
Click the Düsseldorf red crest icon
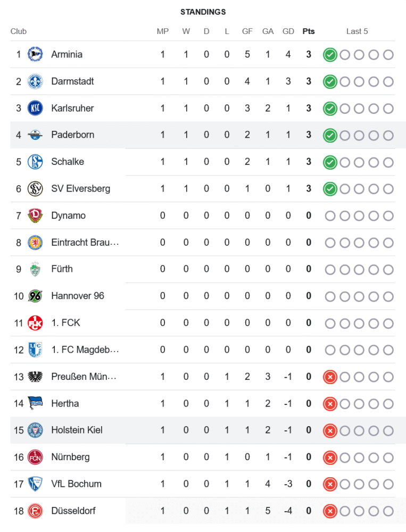point(35,511)
